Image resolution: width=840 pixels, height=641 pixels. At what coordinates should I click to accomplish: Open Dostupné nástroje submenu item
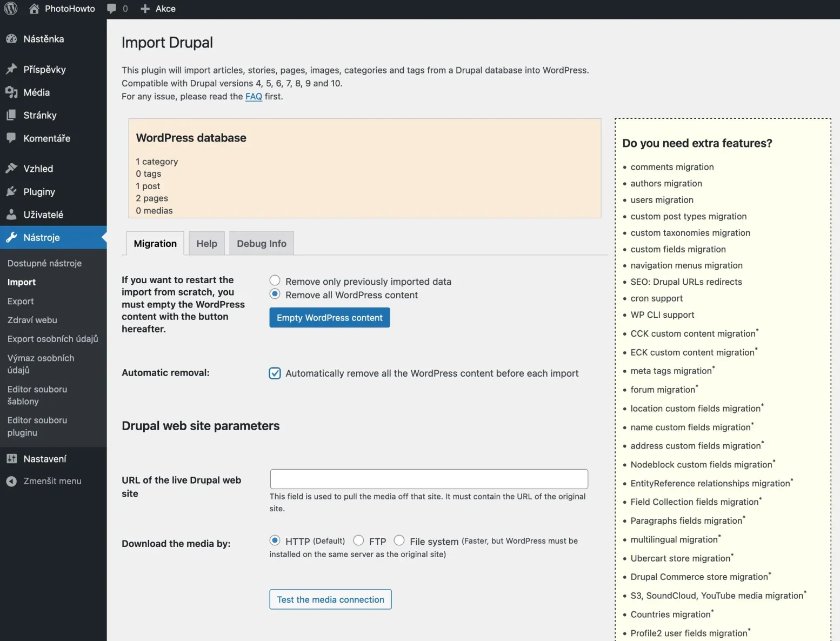point(45,263)
